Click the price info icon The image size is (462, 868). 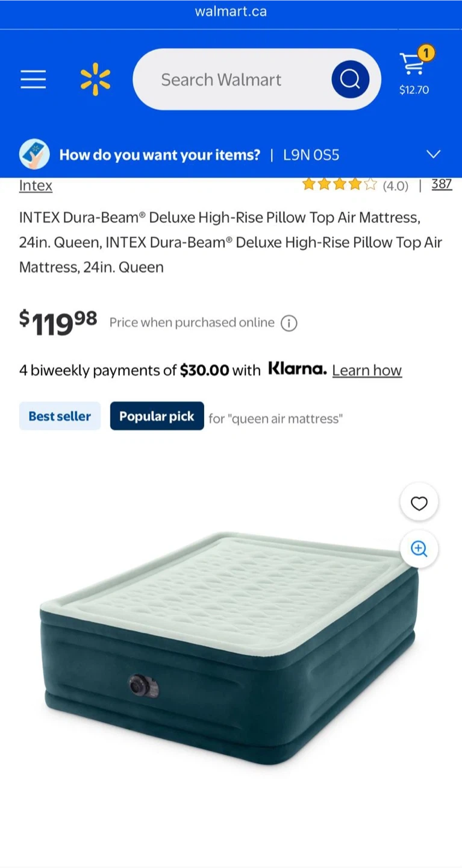click(289, 323)
